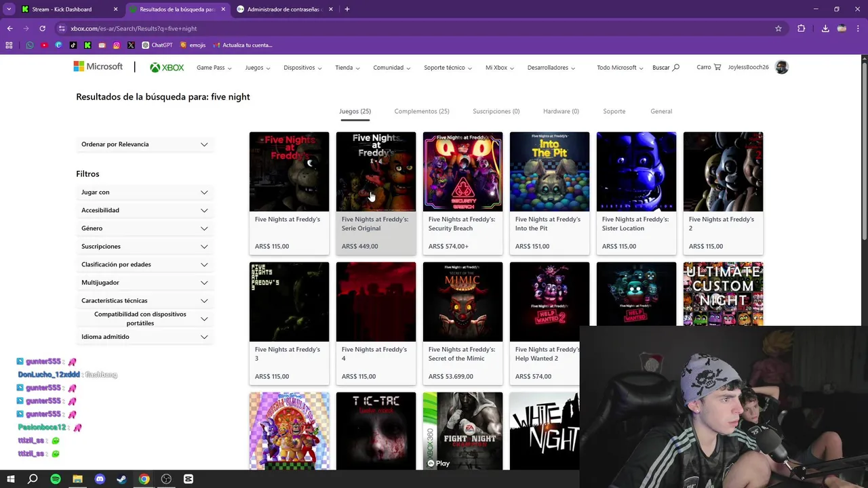The width and height of the screenshot is (868, 488).
Task: Open the X (Twitter) bookmark icon
Action: point(131,45)
